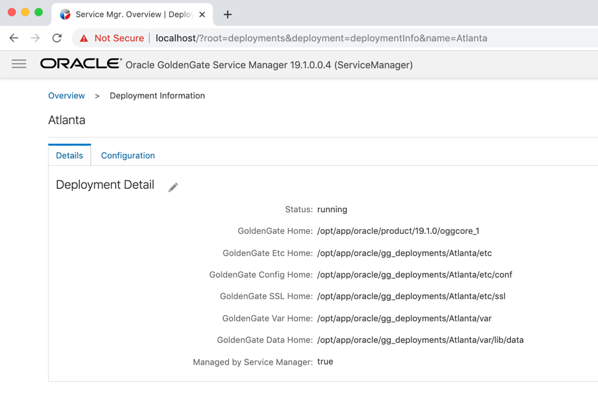The height and width of the screenshot is (397, 598).
Task: Click the Oracle GoldenGate Service Manager 19.1.0.0.4 title
Action: coord(269,65)
